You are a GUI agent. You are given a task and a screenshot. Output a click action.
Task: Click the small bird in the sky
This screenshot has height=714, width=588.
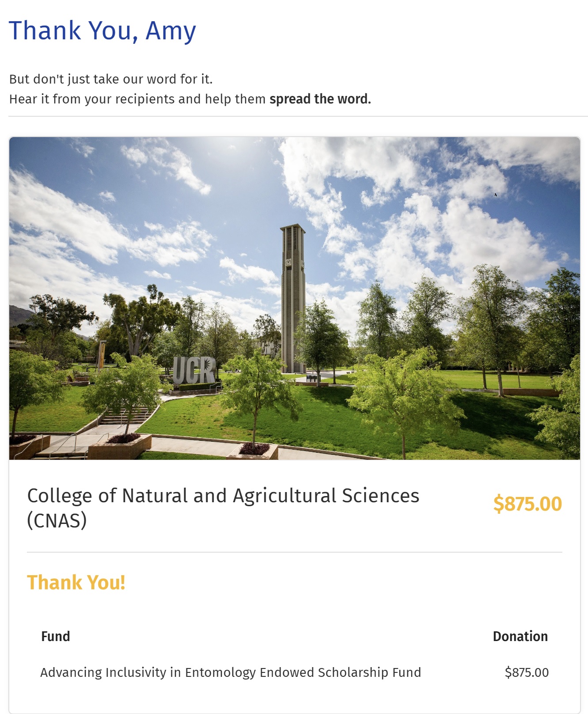pyautogui.click(x=496, y=195)
